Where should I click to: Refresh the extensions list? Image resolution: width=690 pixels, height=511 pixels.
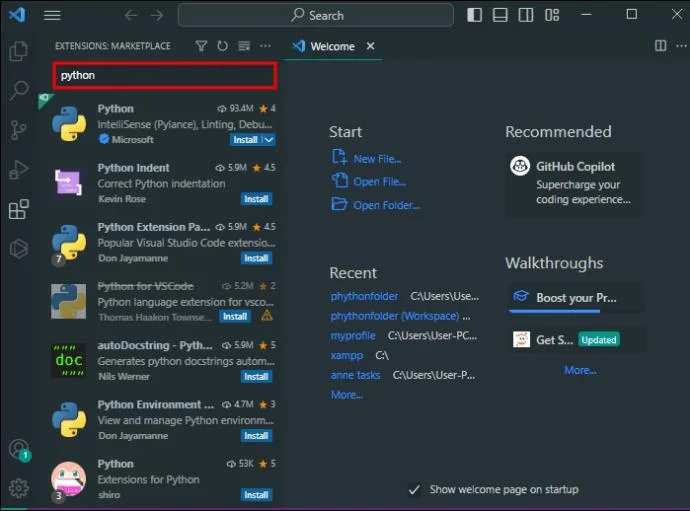coord(222,46)
